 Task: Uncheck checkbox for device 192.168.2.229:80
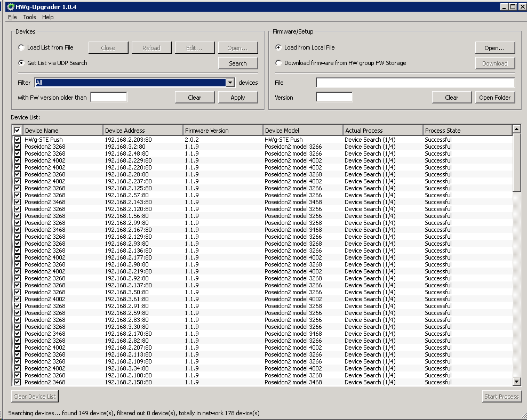pos(18,160)
